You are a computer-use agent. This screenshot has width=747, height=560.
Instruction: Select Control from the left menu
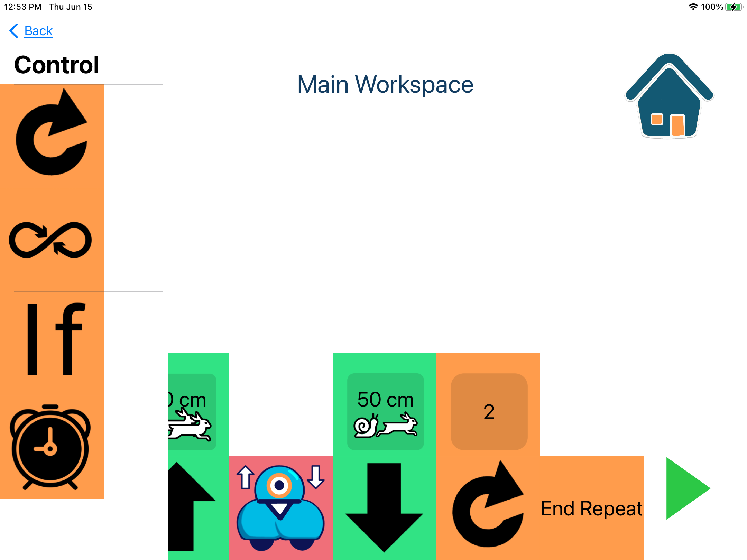pyautogui.click(x=58, y=64)
